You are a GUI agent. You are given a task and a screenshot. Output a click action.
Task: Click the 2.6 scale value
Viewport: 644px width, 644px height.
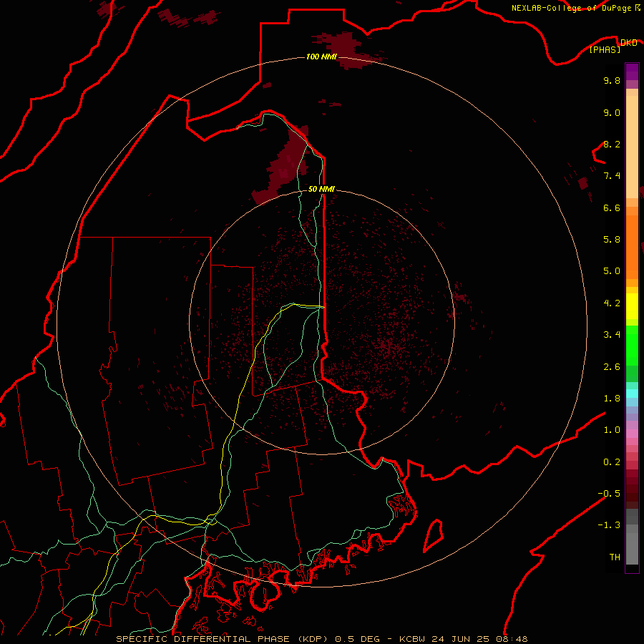pyautogui.click(x=612, y=367)
